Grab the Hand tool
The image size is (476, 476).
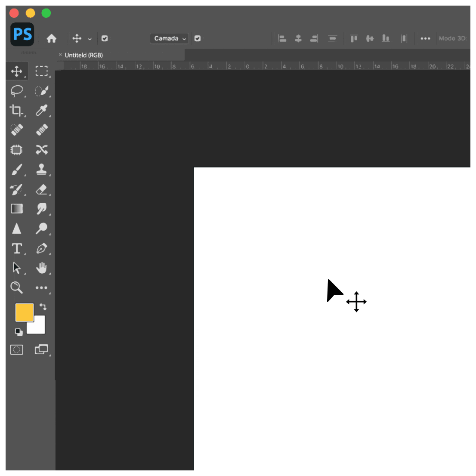42,267
